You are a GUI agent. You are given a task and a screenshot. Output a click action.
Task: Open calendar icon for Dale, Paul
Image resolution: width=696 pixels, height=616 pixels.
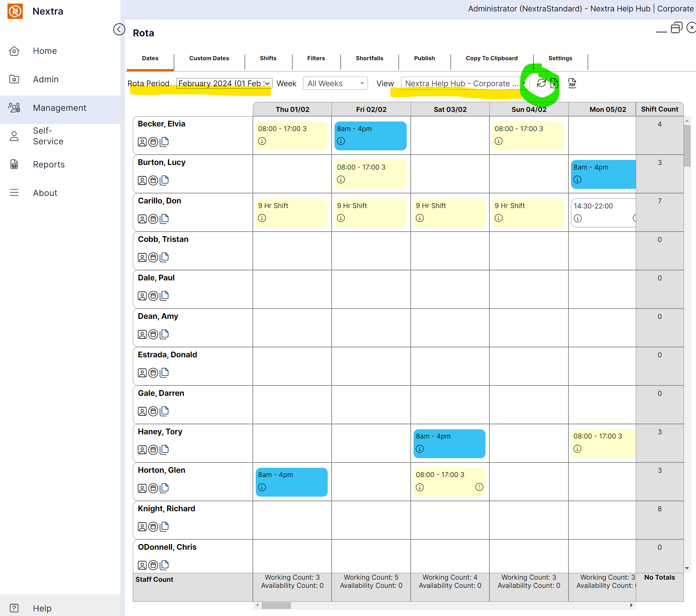coord(153,296)
